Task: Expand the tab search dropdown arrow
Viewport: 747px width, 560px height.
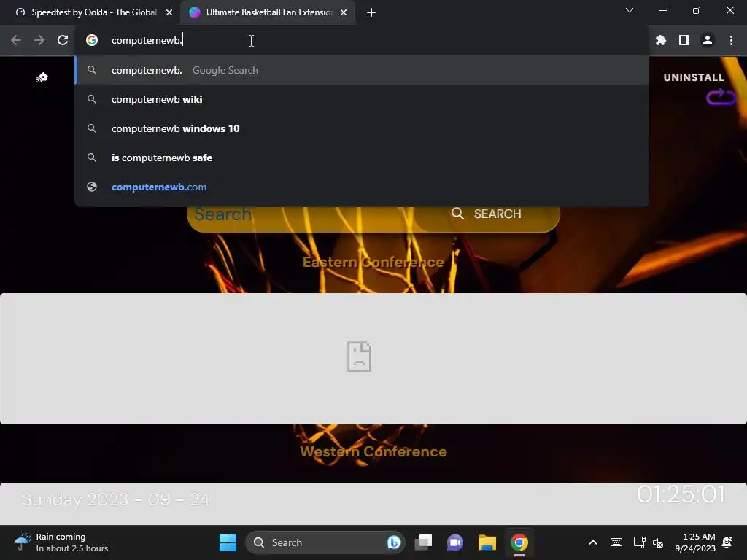Action: click(630, 10)
